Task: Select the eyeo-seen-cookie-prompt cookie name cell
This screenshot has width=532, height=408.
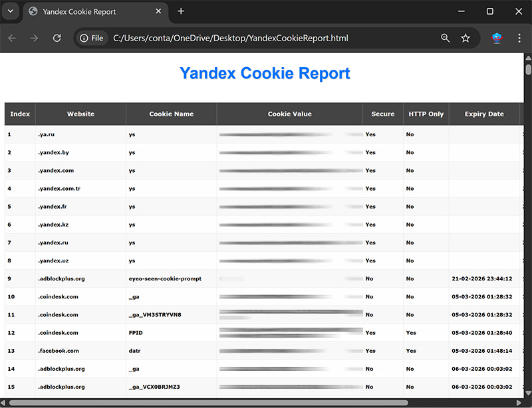Action: [x=165, y=279]
